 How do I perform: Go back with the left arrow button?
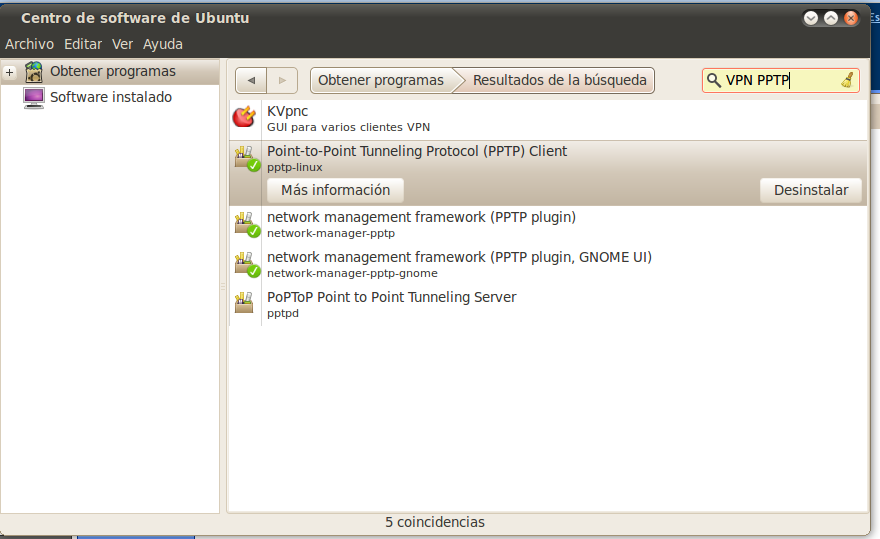(x=251, y=80)
